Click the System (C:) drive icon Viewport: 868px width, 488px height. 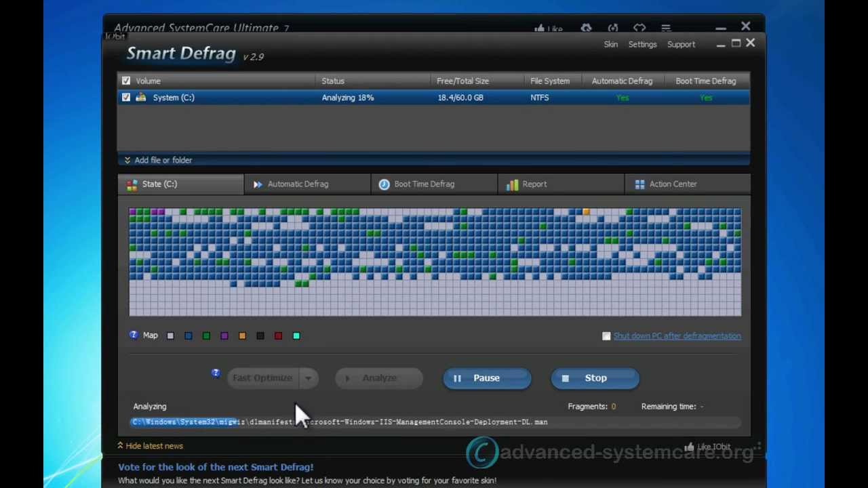(141, 98)
